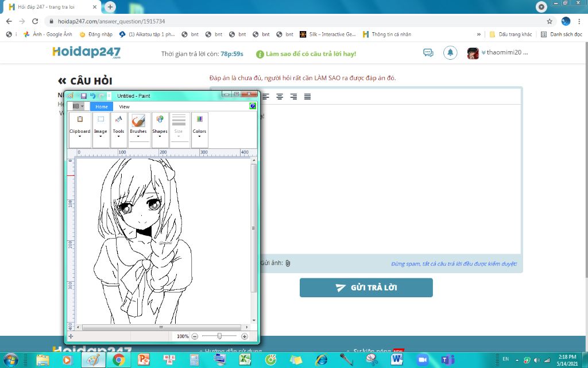This screenshot has width=588, height=368.
Task: Click the volume icon in the system tray
Action: [537, 360]
